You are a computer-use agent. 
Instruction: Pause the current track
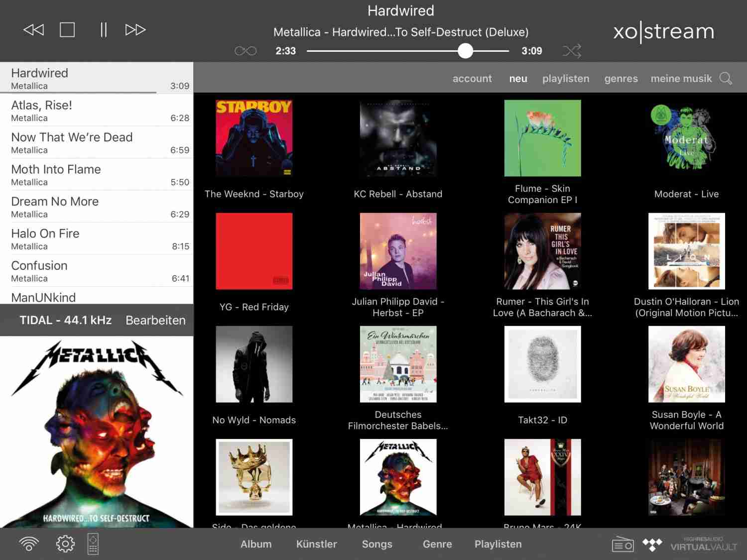103,30
